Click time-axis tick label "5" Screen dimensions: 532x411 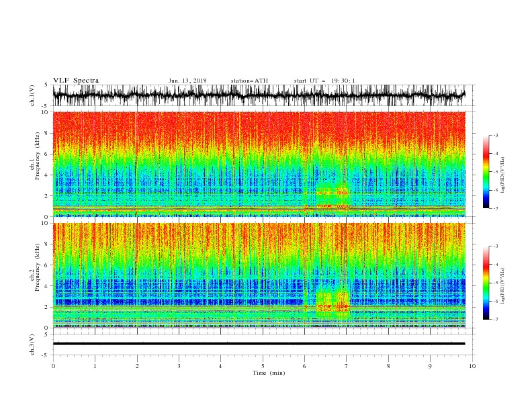[263, 366]
